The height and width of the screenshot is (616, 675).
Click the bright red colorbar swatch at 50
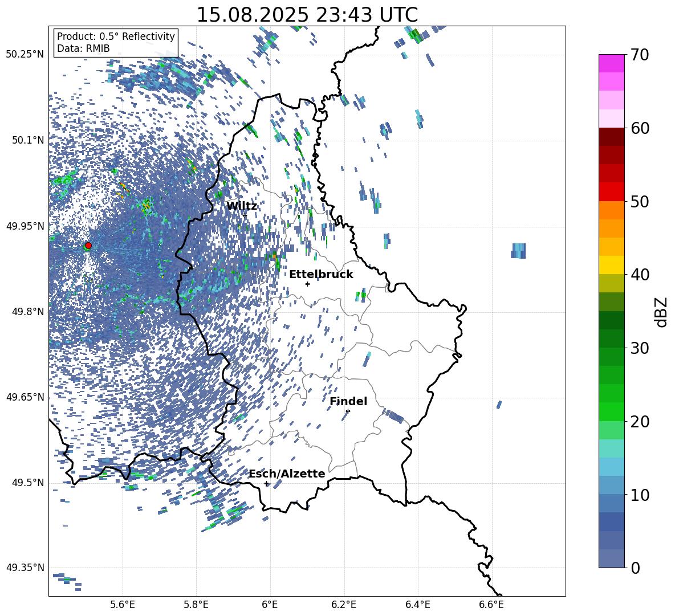(x=611, y=192)
